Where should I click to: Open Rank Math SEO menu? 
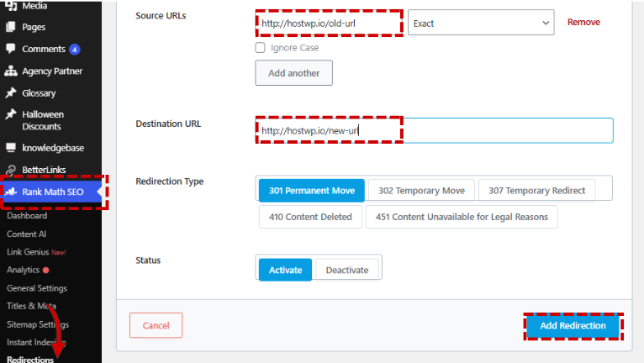(51, 192)
